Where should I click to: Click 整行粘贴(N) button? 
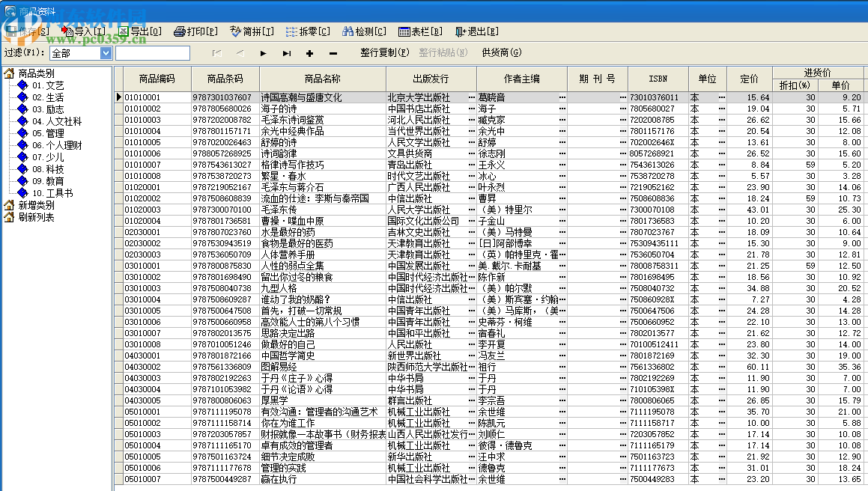click(x=443, y=52)
